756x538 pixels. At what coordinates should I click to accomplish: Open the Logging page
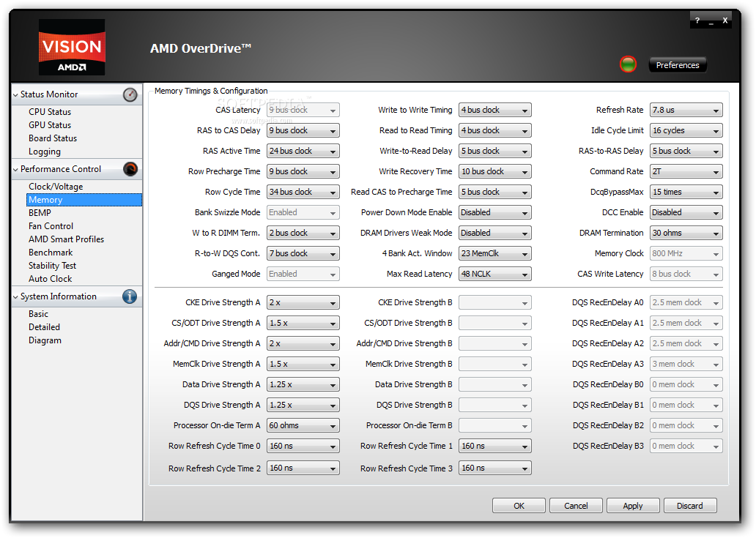[x=45, y=152]
